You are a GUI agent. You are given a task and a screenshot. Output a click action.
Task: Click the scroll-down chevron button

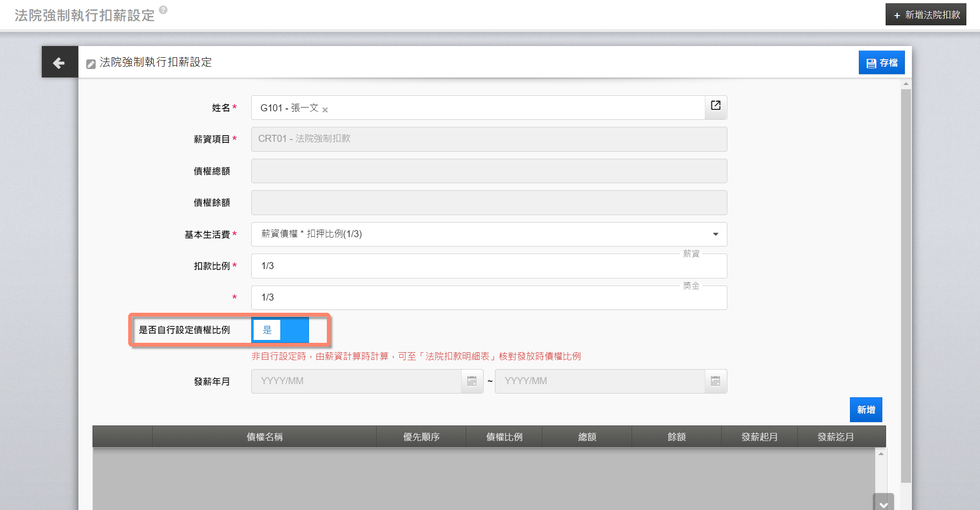(883, 503)
